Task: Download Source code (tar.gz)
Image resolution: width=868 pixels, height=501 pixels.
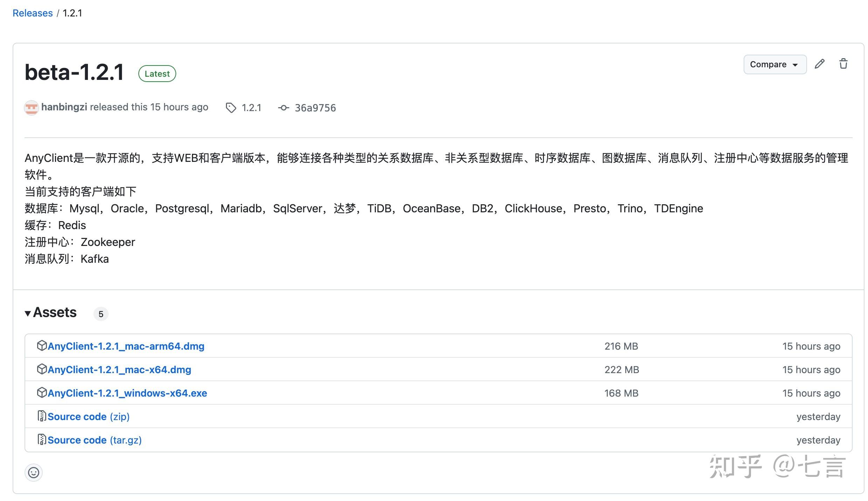Action: click(x=95, y=440)
